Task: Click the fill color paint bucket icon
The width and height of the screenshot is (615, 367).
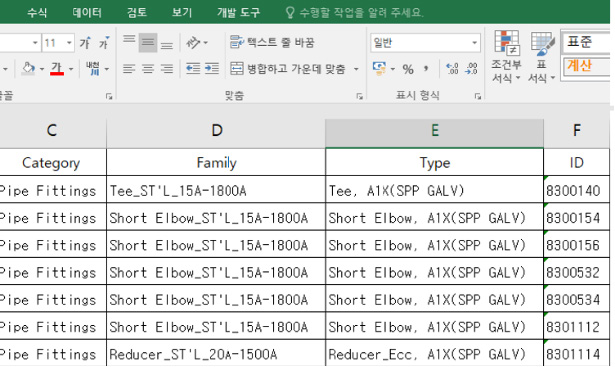Action: [28, 69]
